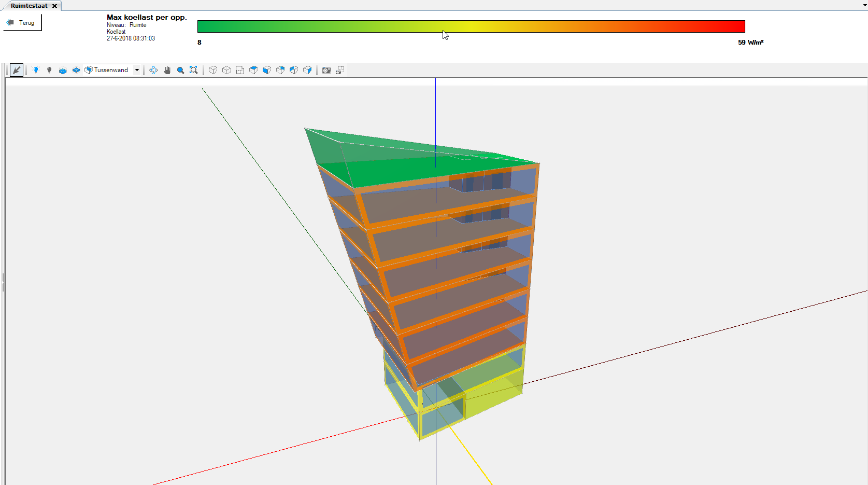
Task: Click the zoom extents icon
Action: pos(193,70)
